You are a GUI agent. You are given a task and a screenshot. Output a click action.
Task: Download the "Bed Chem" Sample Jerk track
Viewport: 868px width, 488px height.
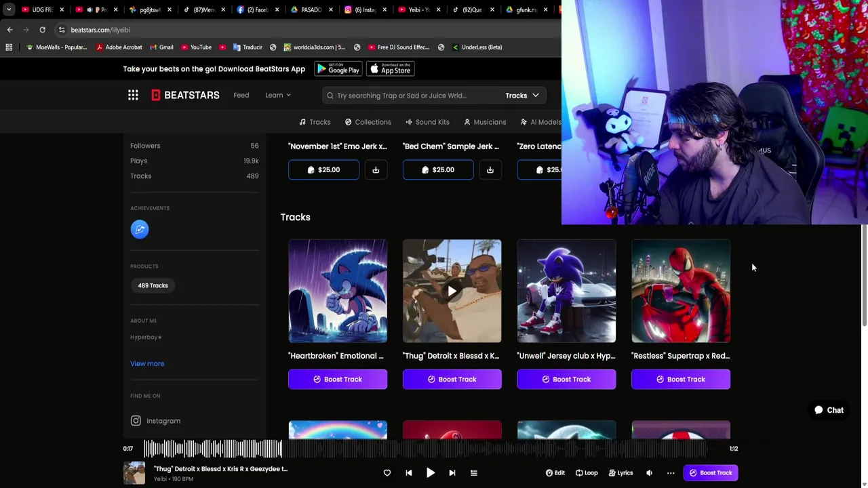click(x=490, y=169)
